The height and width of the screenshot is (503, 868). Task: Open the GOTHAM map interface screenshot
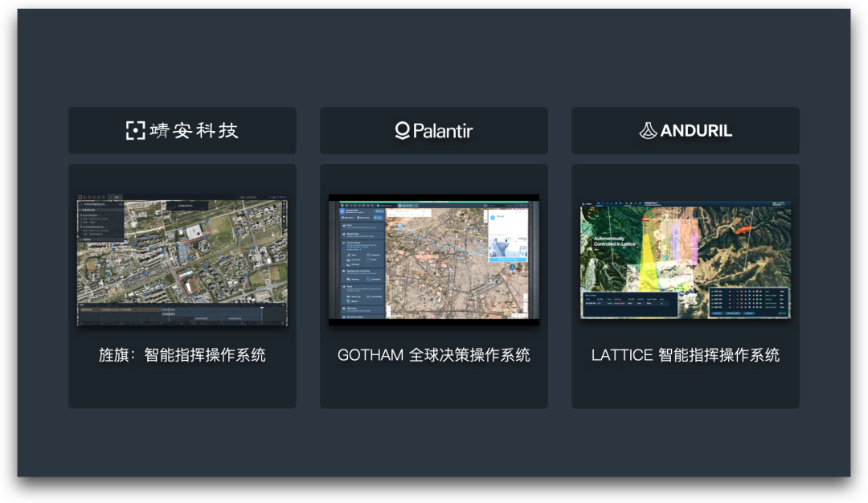[x=434, y=260]
